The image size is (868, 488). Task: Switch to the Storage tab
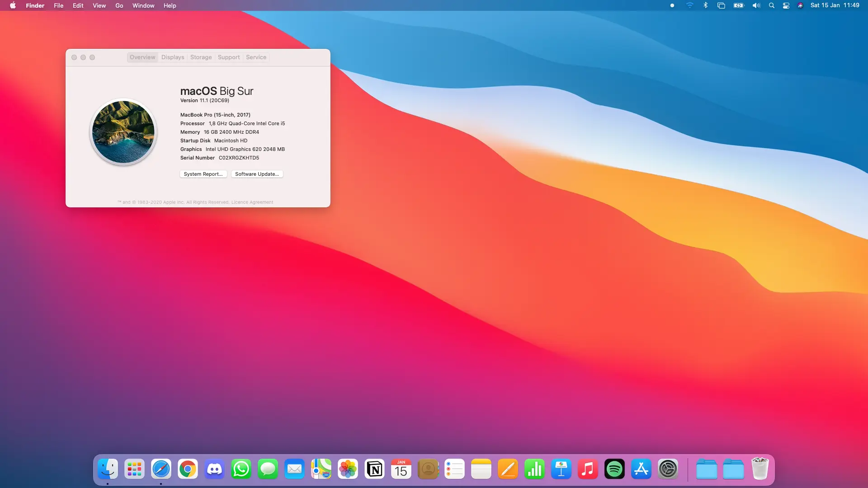click(201, 57)
